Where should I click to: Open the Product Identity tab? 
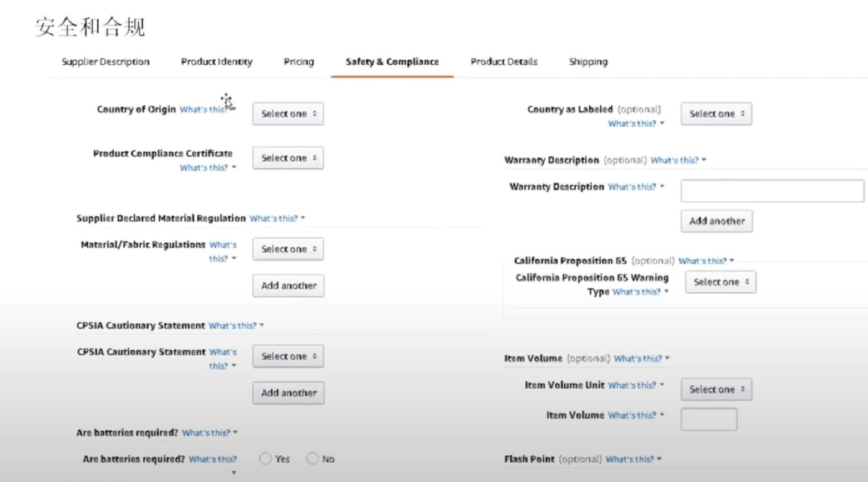click(217, 61)
